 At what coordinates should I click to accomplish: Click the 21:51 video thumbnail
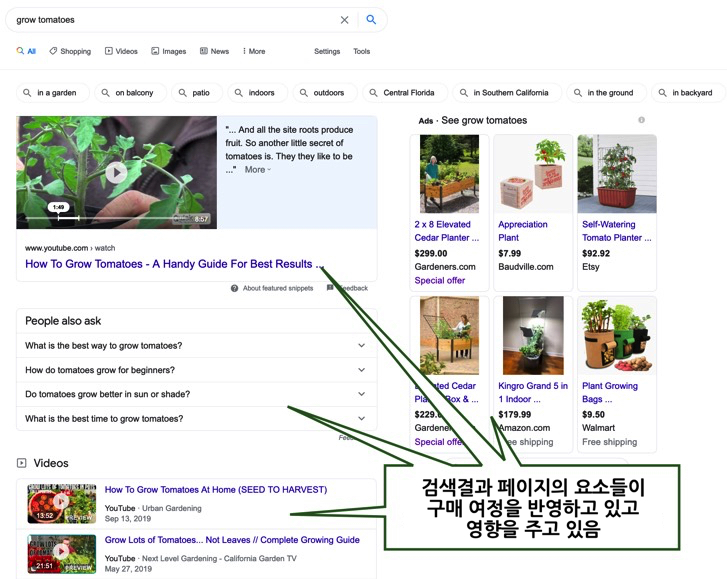click(62, 554)
